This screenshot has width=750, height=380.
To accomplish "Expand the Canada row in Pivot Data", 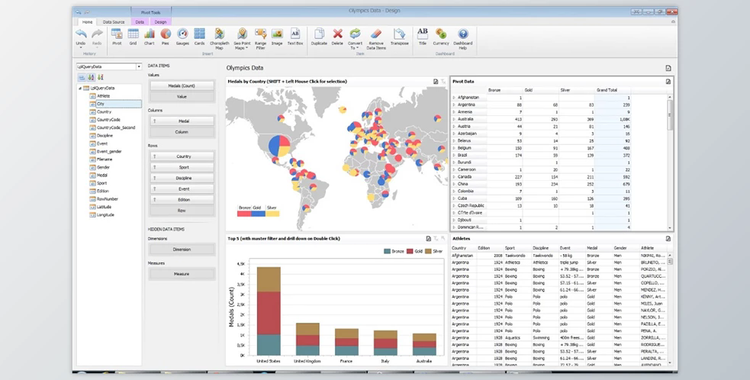I will coord(454,177).
